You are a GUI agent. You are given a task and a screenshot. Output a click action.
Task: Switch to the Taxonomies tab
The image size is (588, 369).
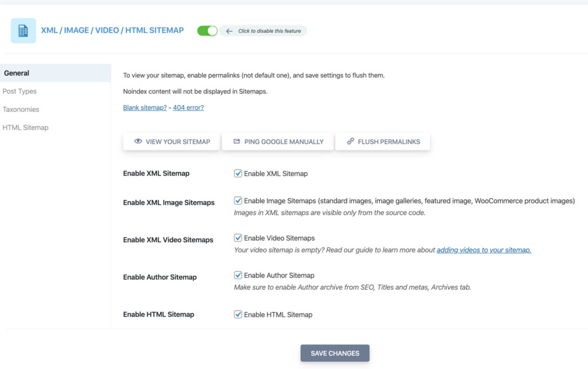pyautogui.click(x=21, y=109)
